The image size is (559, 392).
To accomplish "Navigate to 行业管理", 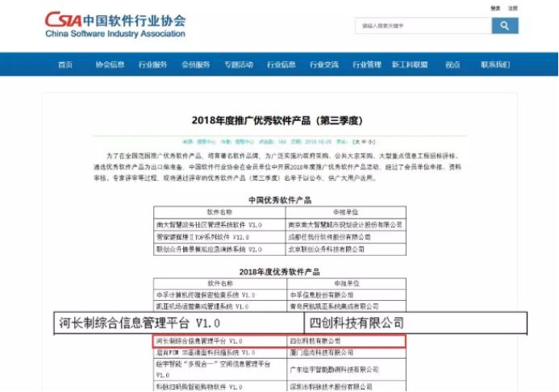I will [367, 65].
